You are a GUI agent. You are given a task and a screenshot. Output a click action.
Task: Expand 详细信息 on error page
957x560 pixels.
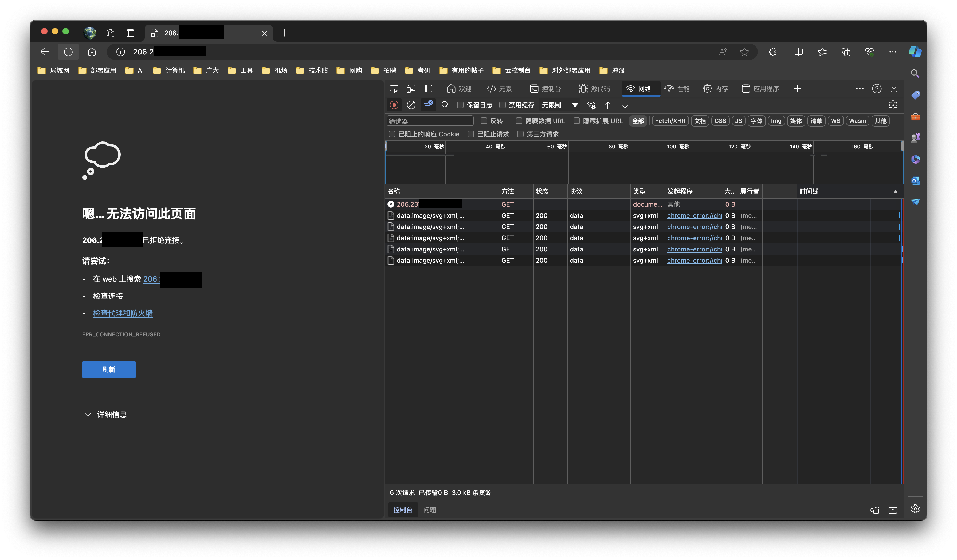tap(105, 415)
